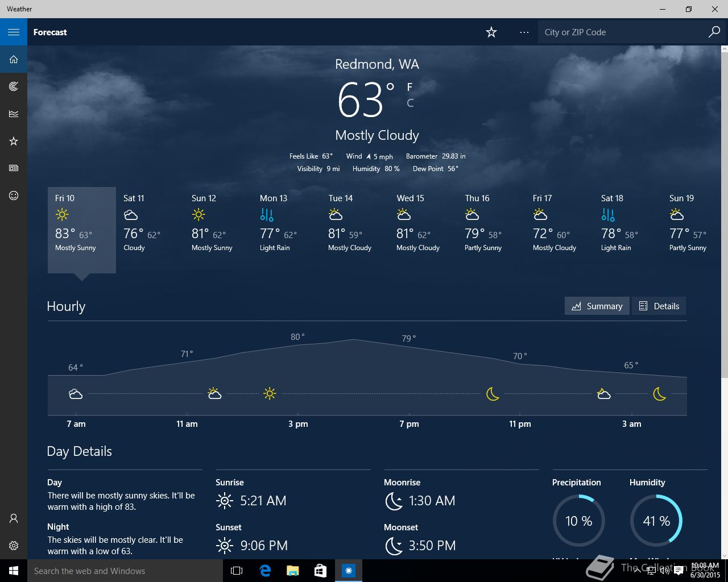Click the Humidity 80 % reading
This screenshot has width=728, height=582.
[376, 169]
